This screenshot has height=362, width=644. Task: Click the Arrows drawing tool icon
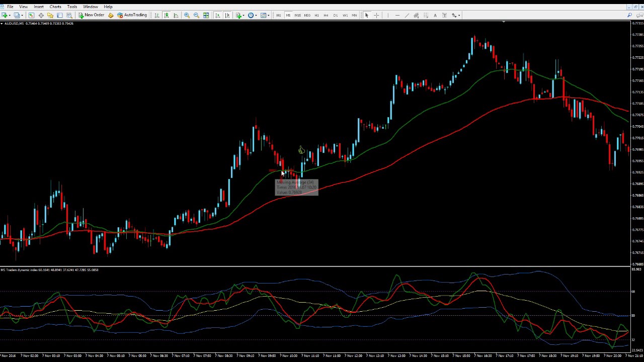[x=454, y=15]
